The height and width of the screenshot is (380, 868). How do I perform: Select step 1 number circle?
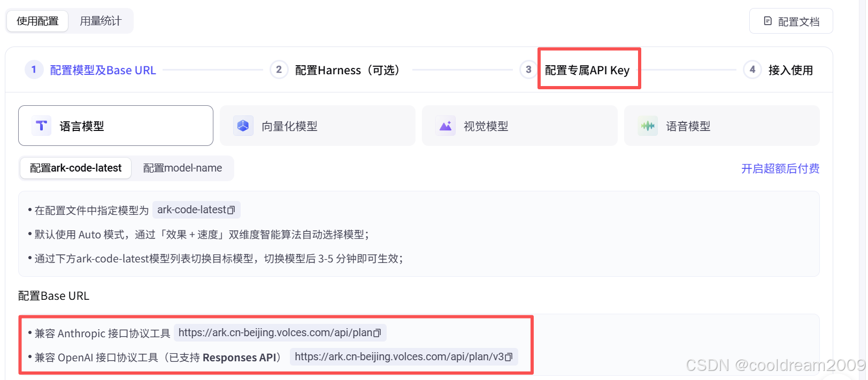[34, 69]
